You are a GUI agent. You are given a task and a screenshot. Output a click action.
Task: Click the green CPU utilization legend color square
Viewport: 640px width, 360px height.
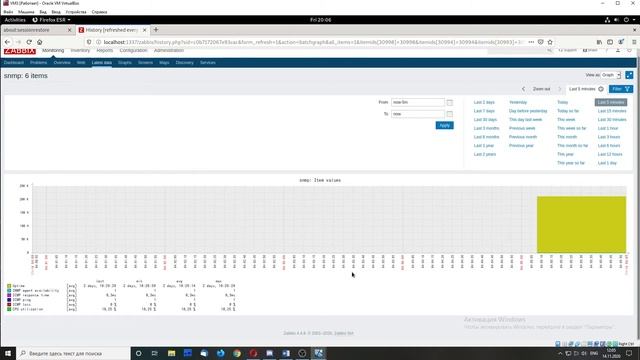[x=9, y=309]
